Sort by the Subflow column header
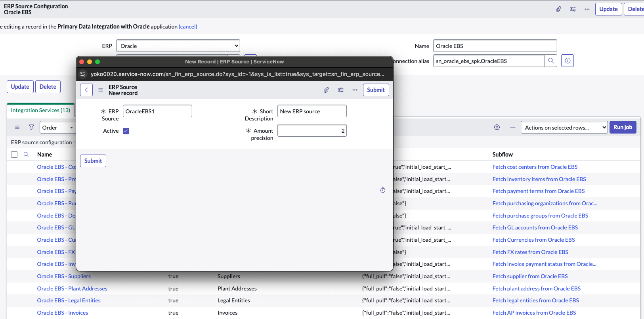This screenshot has height=319, width=644. coord(503,155)
